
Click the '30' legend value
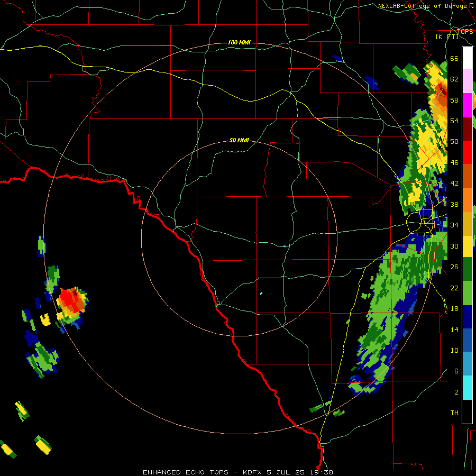(x=454, y=246)
